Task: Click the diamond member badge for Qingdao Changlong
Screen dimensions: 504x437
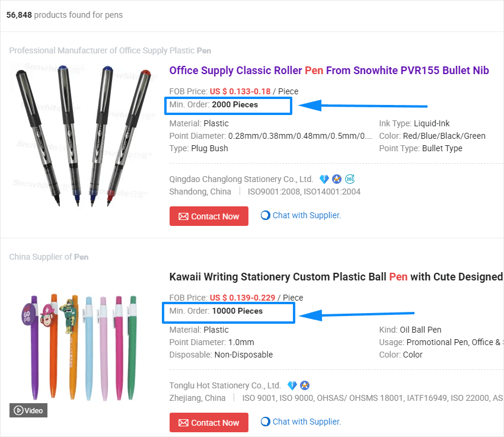Action: [x=324, y=179]
